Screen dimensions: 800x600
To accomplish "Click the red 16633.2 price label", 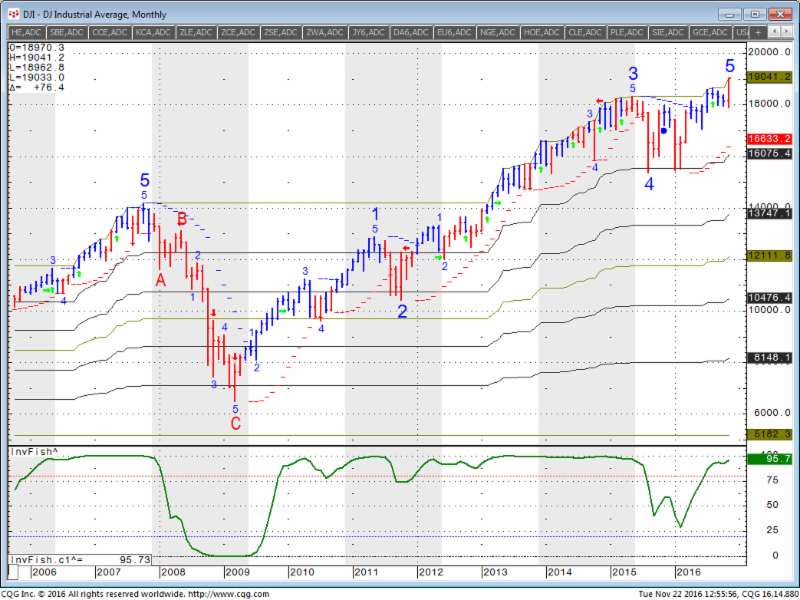I will (x=769, y=139).
